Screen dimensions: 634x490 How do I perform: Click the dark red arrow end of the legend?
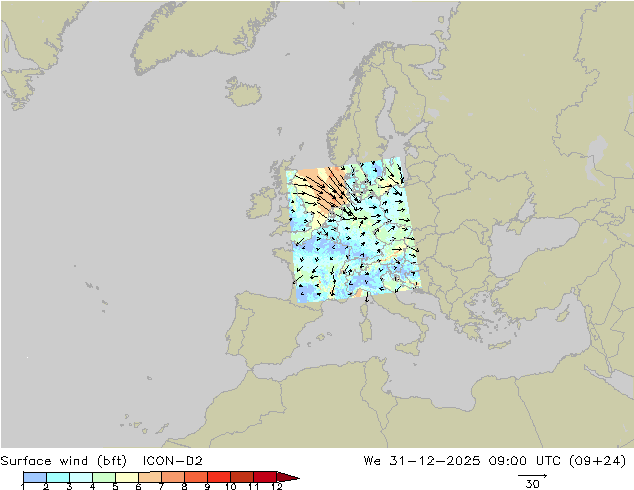pyautogui.click(x=288, y=477)
